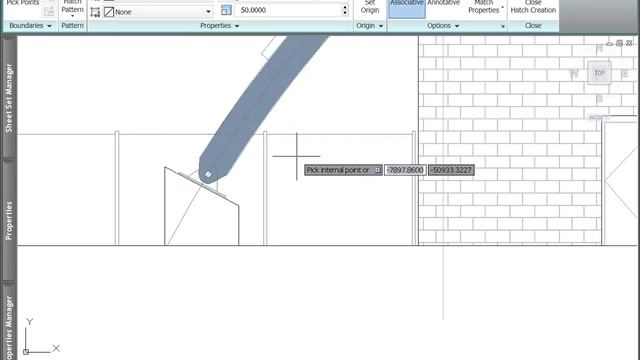Click the N direction on ViewCube compass
This screenshot has height=360, width=640.
[x=599, y=49]
